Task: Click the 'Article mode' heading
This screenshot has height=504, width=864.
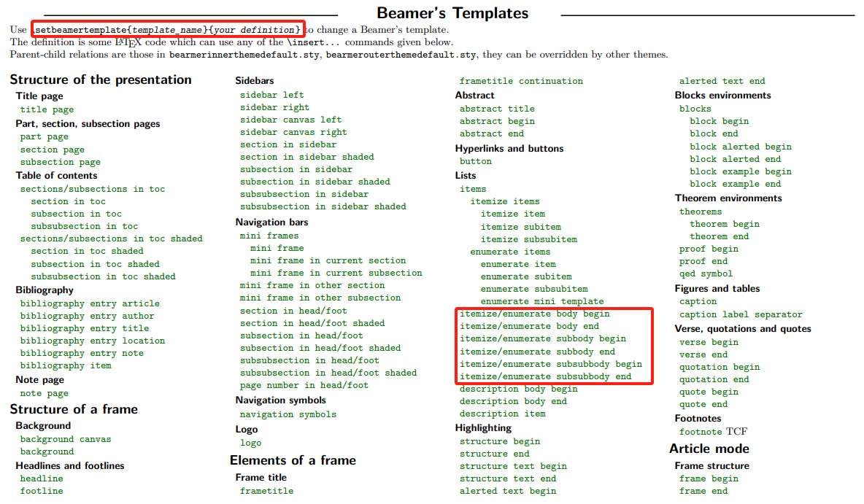Action: pyautogui.click(x=709, y=449)
